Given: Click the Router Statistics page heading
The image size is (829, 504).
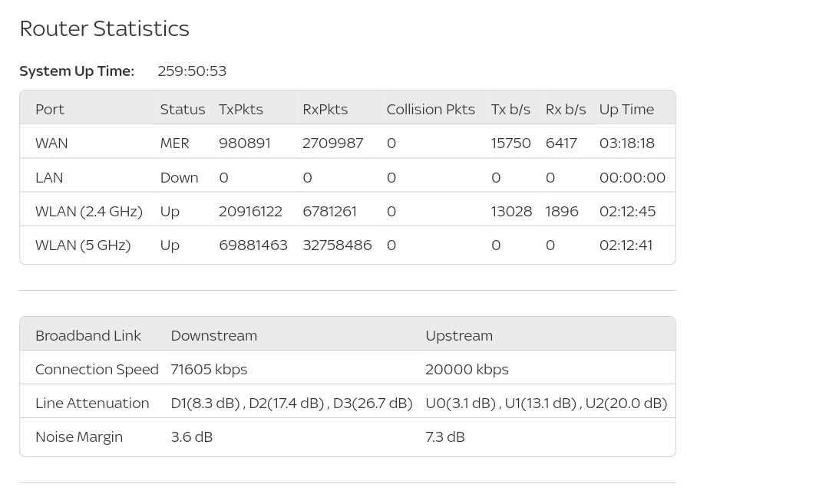Looking at the screenshot, I should click(x=104, y=28).
